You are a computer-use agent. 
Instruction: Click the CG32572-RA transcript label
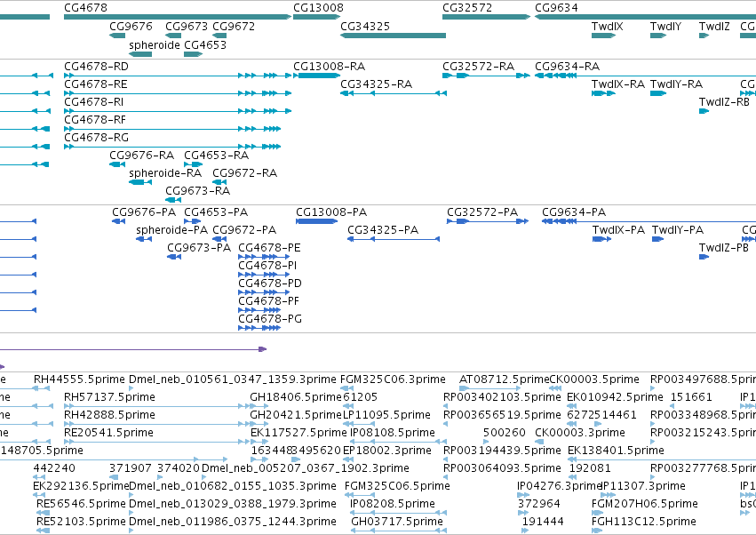[478, 67]
